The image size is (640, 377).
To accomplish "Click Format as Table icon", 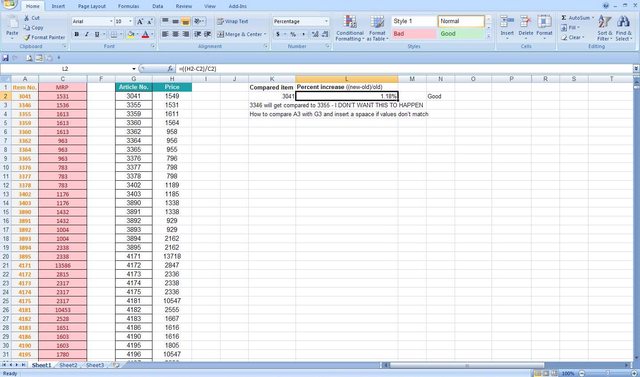I will pos(376,28).
